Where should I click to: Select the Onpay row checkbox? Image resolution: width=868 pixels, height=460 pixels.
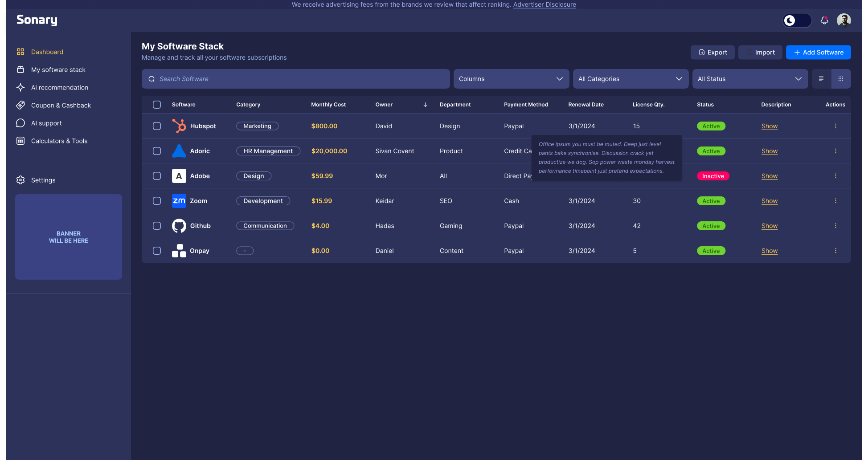[x=157, y=251]
